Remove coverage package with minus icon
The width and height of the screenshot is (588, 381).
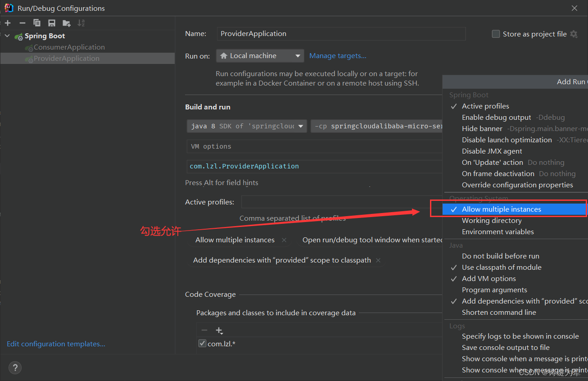pyautogui.click(x=204, y=331)
